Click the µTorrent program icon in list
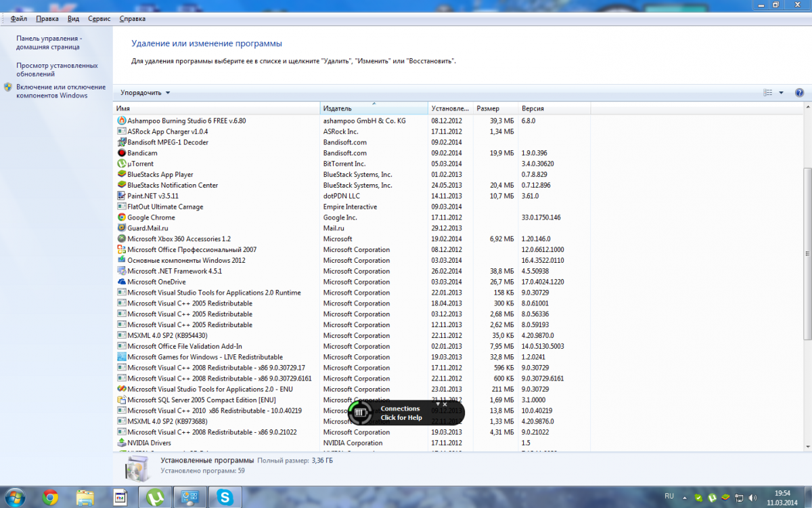 (122, 164)
